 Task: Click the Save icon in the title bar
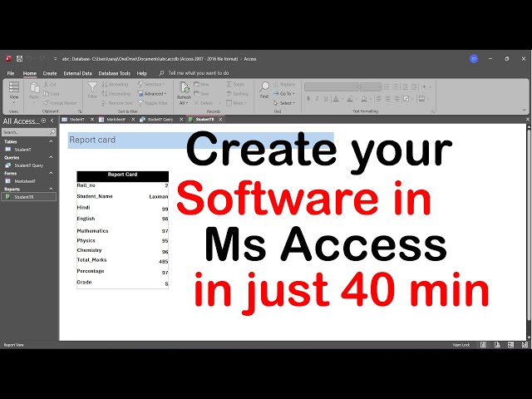(19, 59)
